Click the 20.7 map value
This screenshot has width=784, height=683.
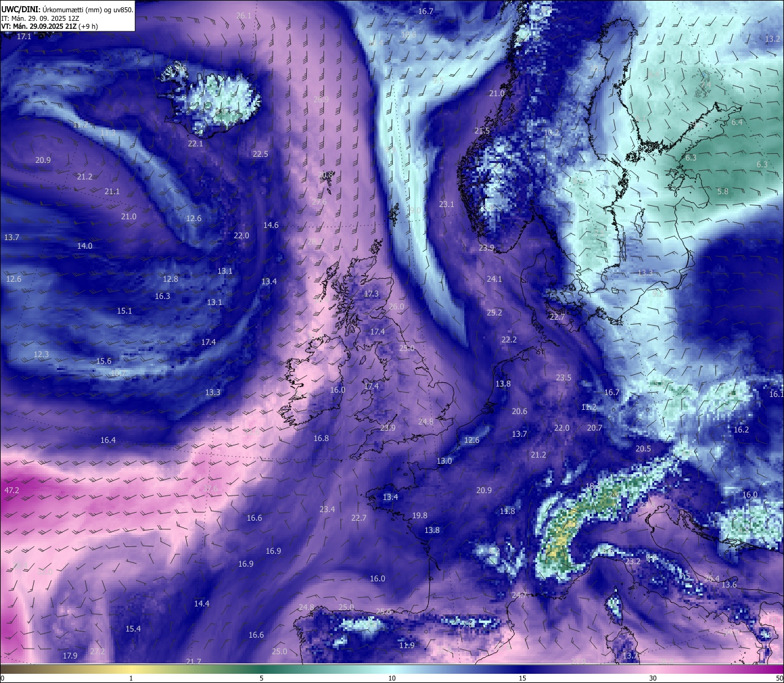(595, 428)
